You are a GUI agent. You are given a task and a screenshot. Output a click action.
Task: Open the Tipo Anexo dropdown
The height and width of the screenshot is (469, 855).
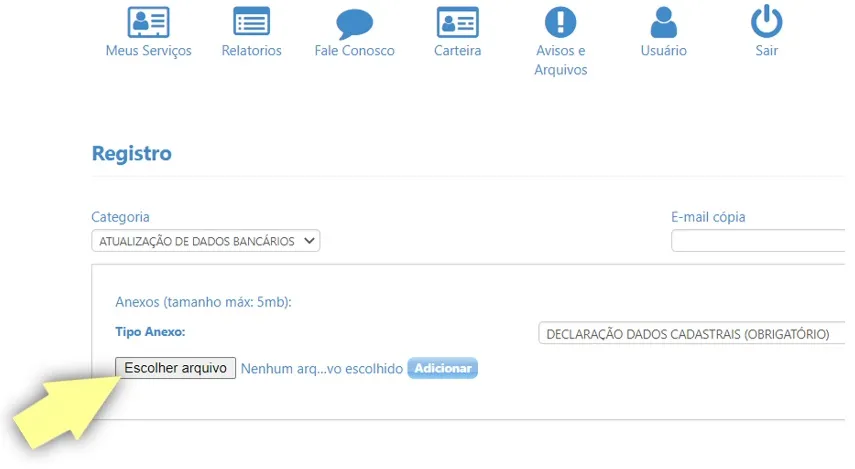692,334
